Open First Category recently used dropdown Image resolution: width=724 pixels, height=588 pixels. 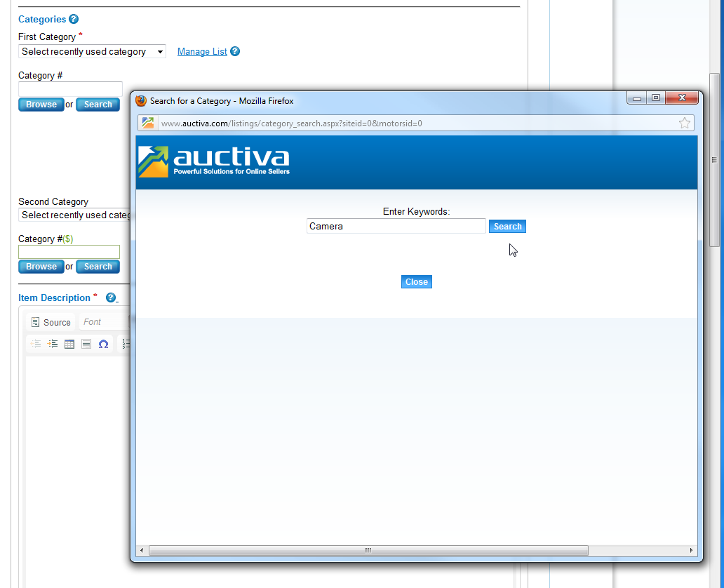(x=92, y=51)
